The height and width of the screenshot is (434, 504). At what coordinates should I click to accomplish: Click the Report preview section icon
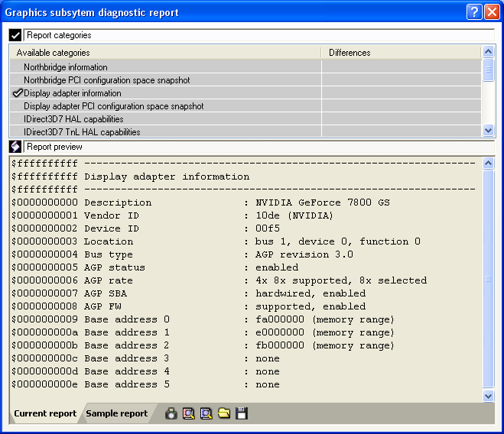[15, 147]
